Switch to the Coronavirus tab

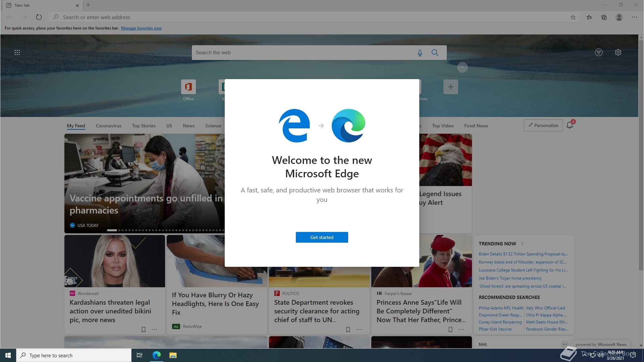108,126
